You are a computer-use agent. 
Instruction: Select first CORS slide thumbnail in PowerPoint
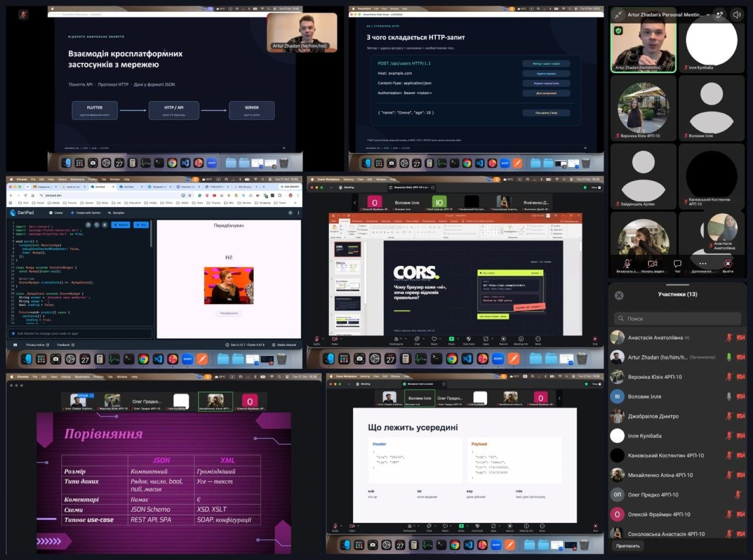click(347, 248)
